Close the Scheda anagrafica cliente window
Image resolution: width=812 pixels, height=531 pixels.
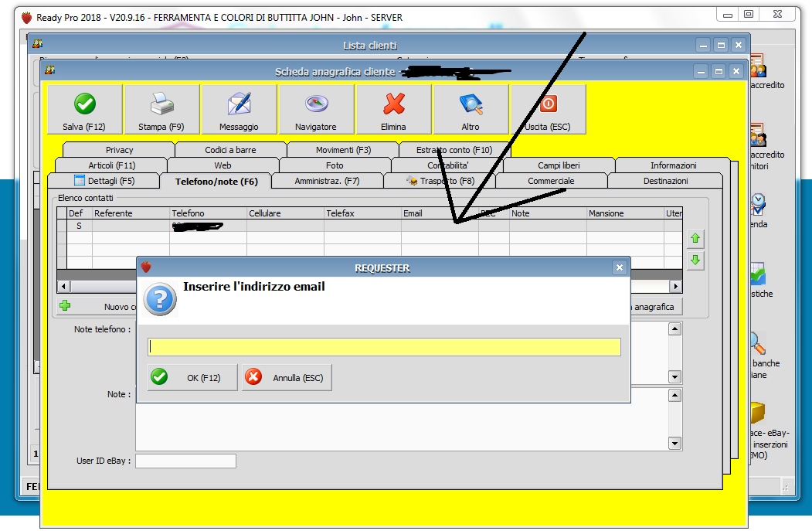[x=736, y=71]
